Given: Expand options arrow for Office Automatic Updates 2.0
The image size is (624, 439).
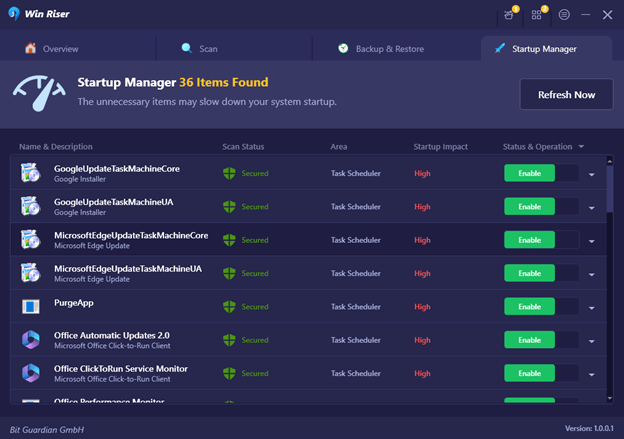Looking at the screenshot, I should pyautogui.click(x=591, y=340).
